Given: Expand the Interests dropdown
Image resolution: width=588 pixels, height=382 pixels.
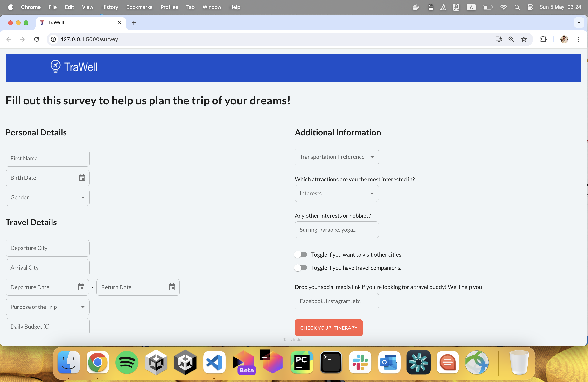Looking at the screenshot, I should pyautogui.click(x=336, y=193).
